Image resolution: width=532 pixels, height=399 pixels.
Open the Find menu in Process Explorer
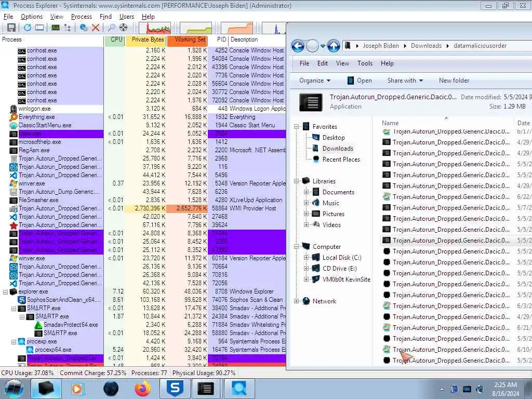coord(105,17)
